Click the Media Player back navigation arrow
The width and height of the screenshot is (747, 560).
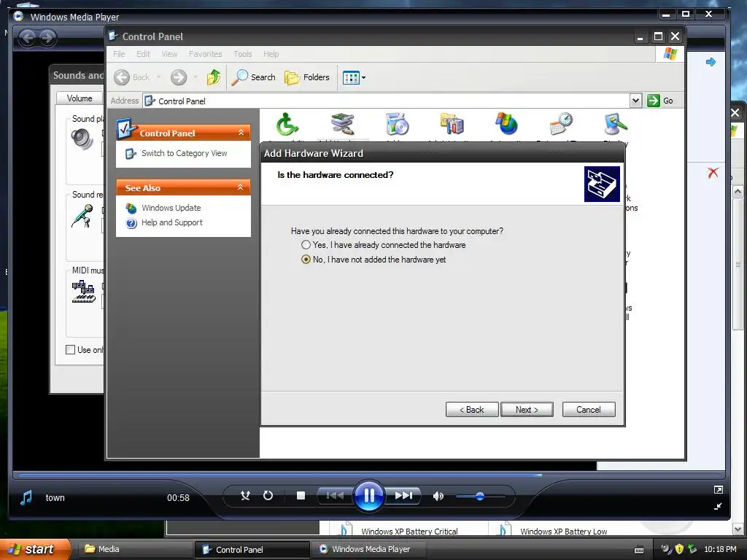tap(28, 38)
